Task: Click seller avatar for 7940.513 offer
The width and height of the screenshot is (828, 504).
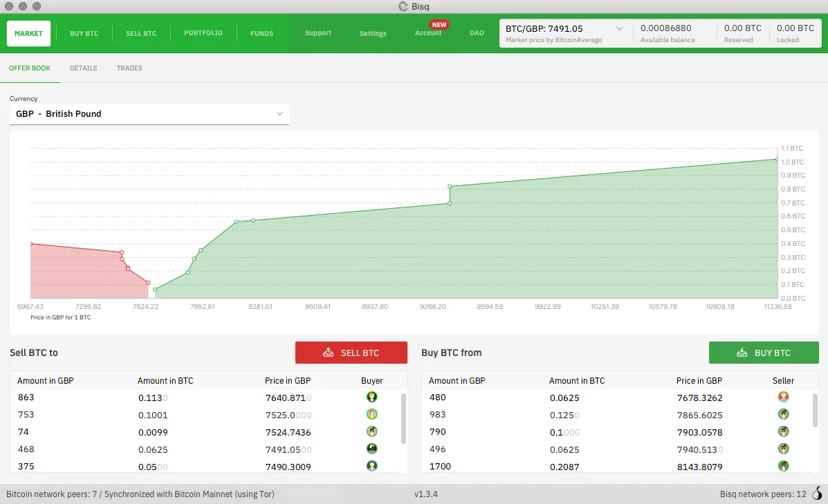Action: pos(784,449)
